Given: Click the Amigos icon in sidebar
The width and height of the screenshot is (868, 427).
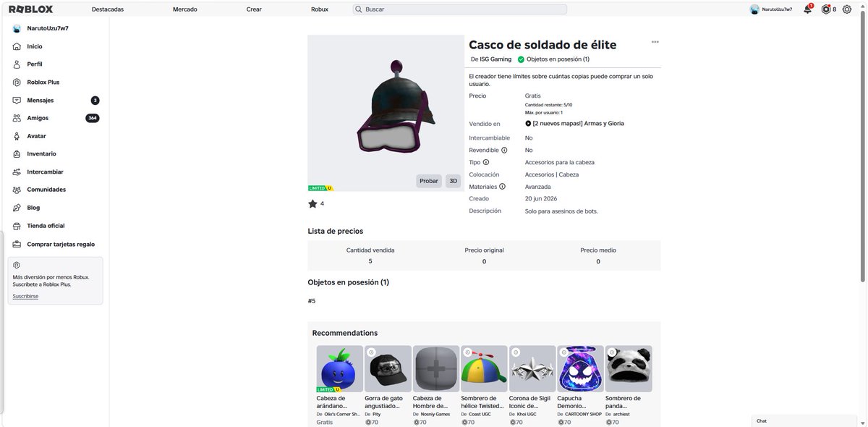Looking at the screenshot, I should (17, 118).
